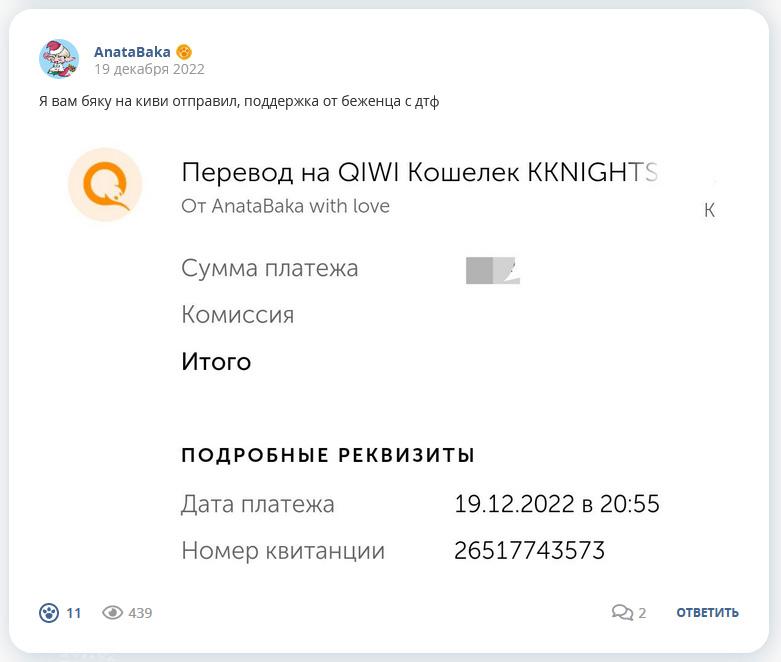The height and width of the screenshot is (662, 781).
Task: Click the blurred payment amount value
Action: [493, 270]
